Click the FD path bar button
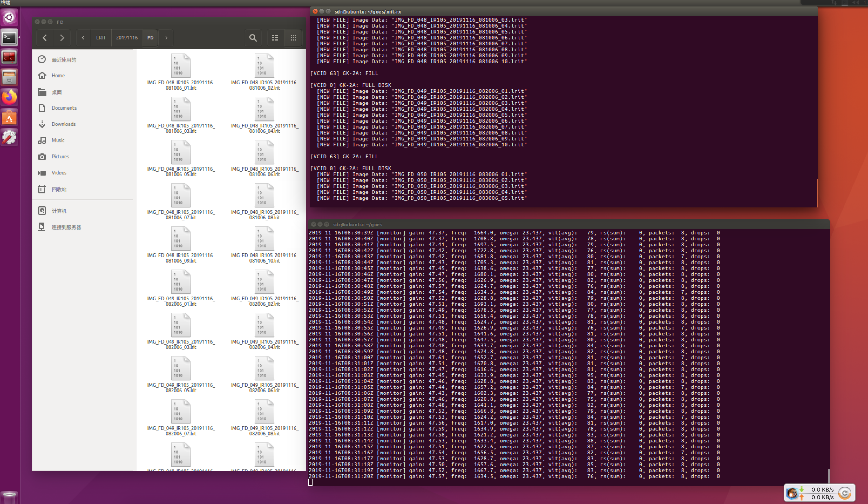 pyautogui.click(x=150, y=38)
